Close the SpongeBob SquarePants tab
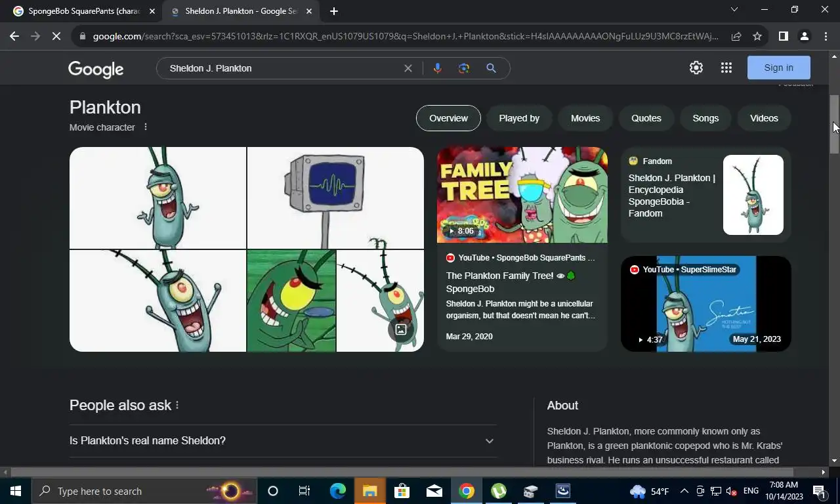The image size is (840, 504). tap(152, 11)
